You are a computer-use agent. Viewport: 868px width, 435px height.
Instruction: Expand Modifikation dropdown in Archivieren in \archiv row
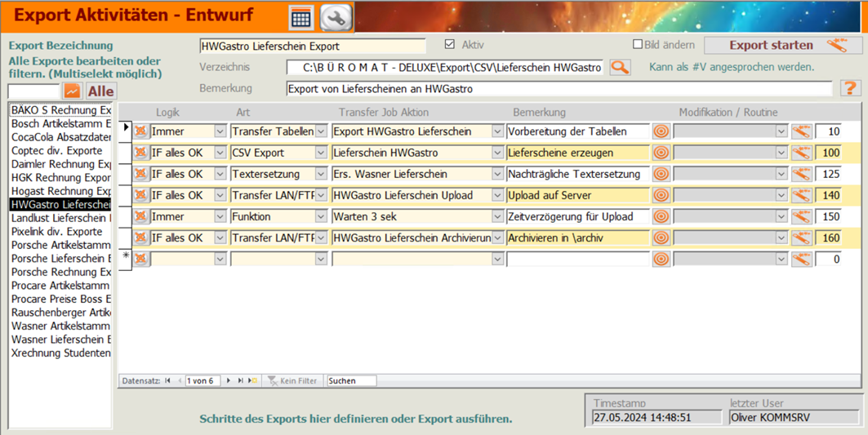[781, 238]
